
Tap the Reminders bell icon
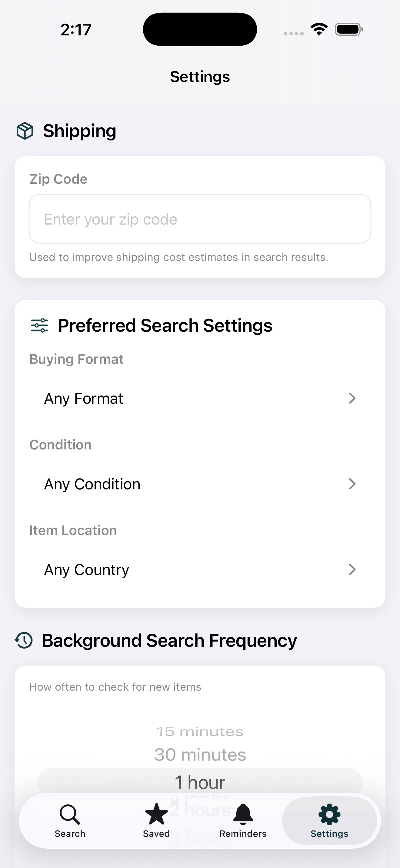[243, 814]
